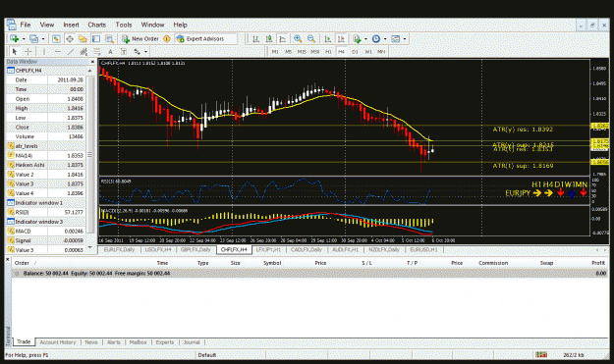Switch to bar chart display

coord(255,38)
